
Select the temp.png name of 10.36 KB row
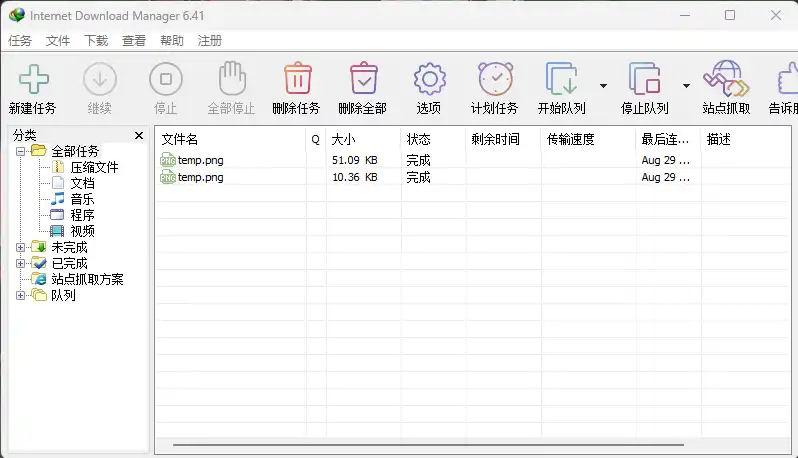[x=201, y=177]
